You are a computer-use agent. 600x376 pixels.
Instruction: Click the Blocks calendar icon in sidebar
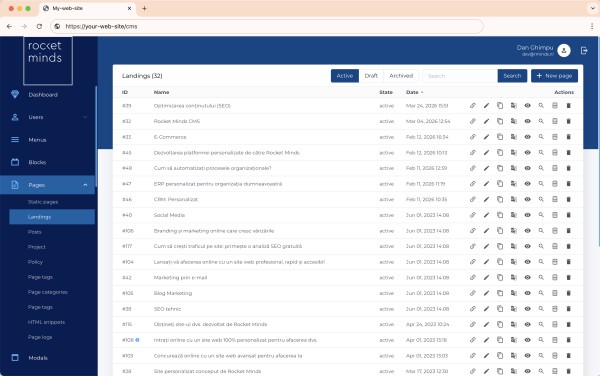coord(15,162)
